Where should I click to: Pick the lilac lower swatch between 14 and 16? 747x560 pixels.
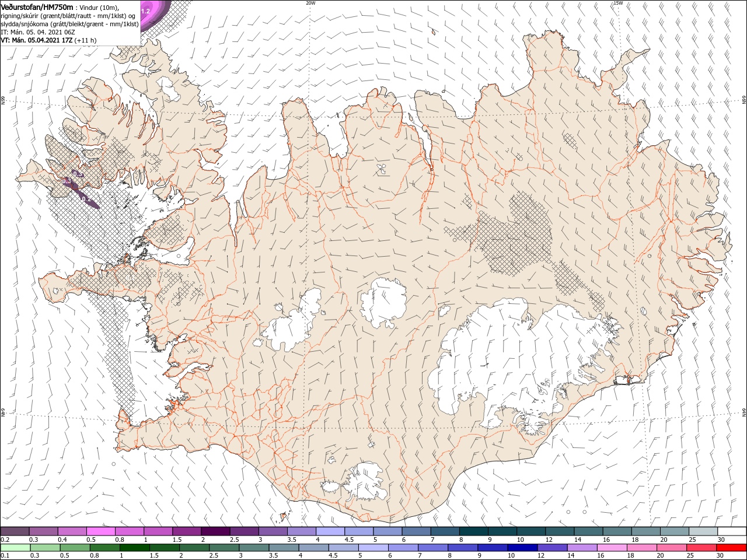click(x=582, y=547)
